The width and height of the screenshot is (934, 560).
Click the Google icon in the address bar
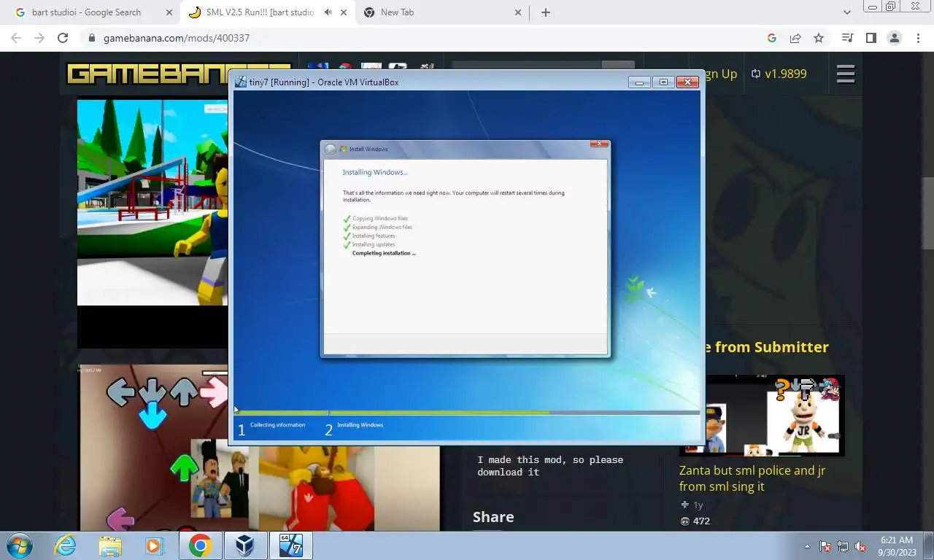click(772, 38)
